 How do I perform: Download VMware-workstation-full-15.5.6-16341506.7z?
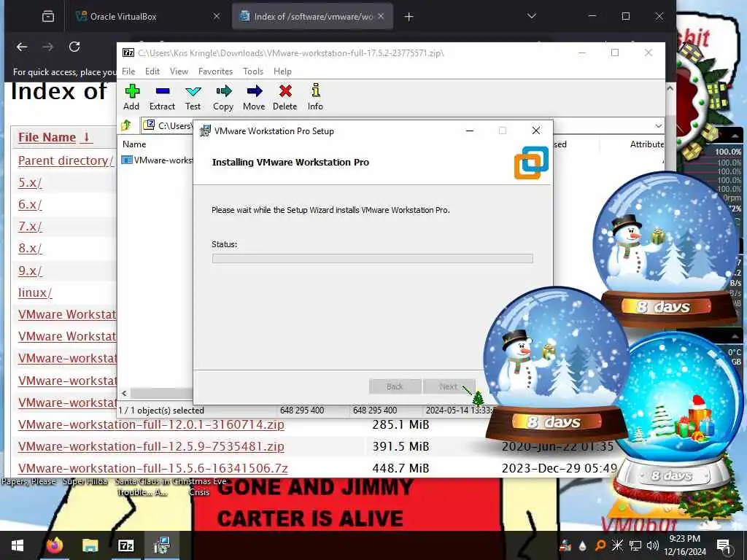click(153, 468)
